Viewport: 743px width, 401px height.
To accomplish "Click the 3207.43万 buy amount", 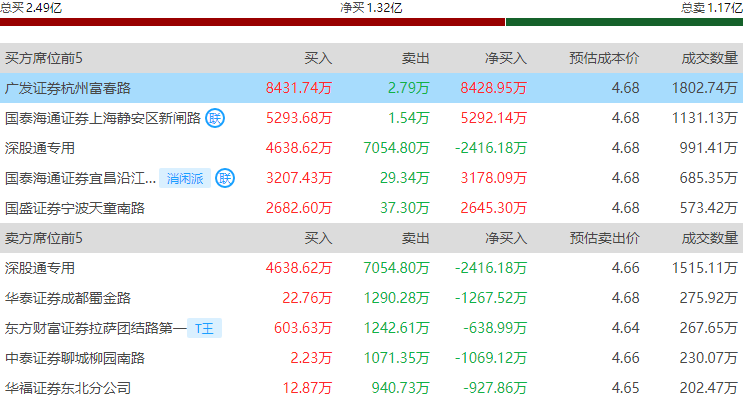I will click(299, 178).
